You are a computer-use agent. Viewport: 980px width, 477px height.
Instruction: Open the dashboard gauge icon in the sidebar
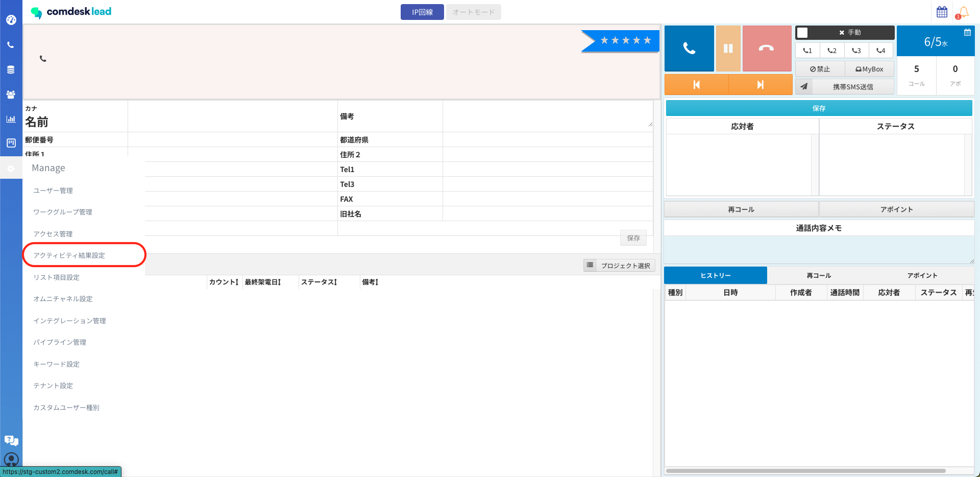[x=11, y=20]
